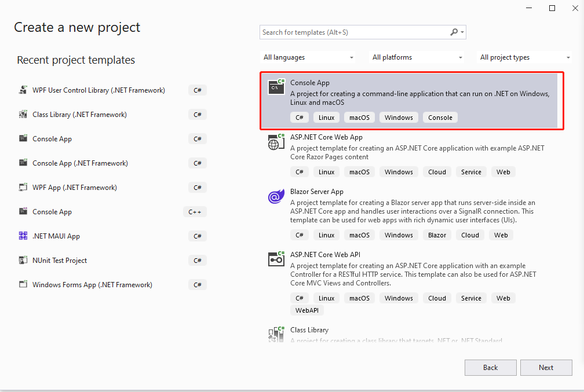Click the .NET MAUI App icon

pyautogui.click(x=23, y=236)
